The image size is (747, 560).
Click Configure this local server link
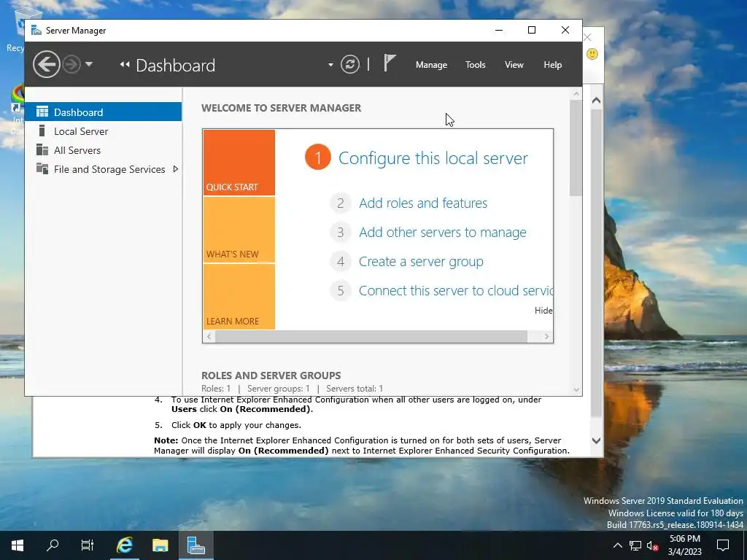[x=433, y=158]
